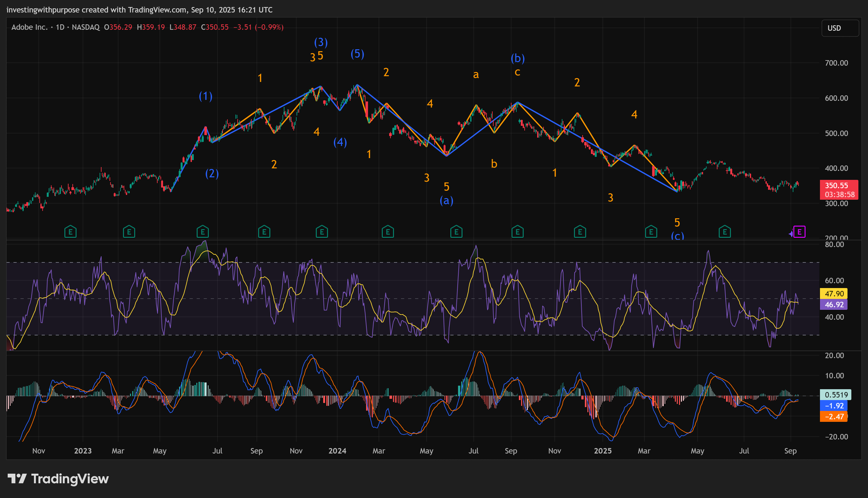Click the purple upcoming earnings E marker
The width and height of the screenshot is (868, 498).
[799, 232]
